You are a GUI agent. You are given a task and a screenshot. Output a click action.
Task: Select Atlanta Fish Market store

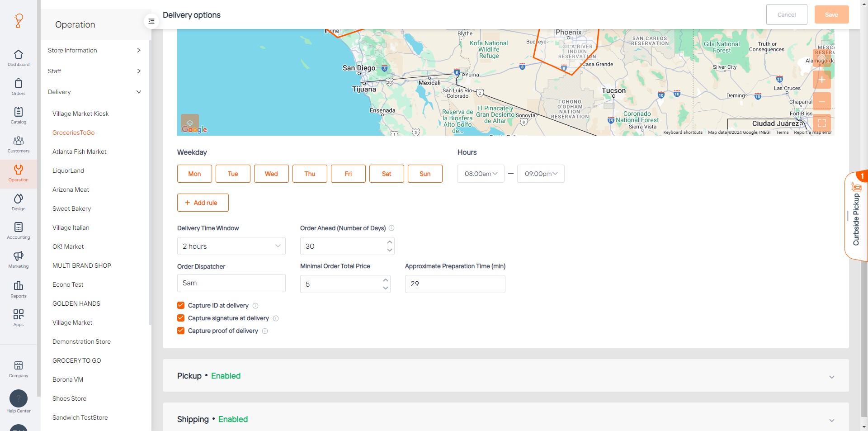(x=80, y=152)
